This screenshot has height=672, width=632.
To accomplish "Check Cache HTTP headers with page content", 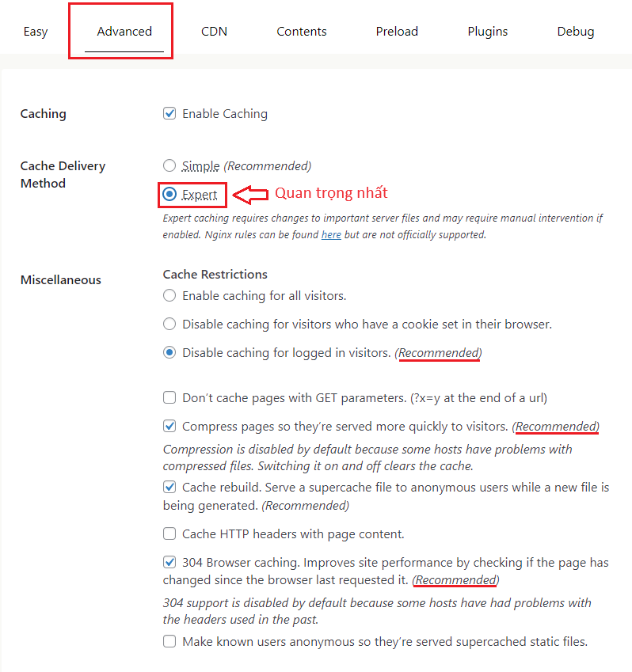I will 169,534.
